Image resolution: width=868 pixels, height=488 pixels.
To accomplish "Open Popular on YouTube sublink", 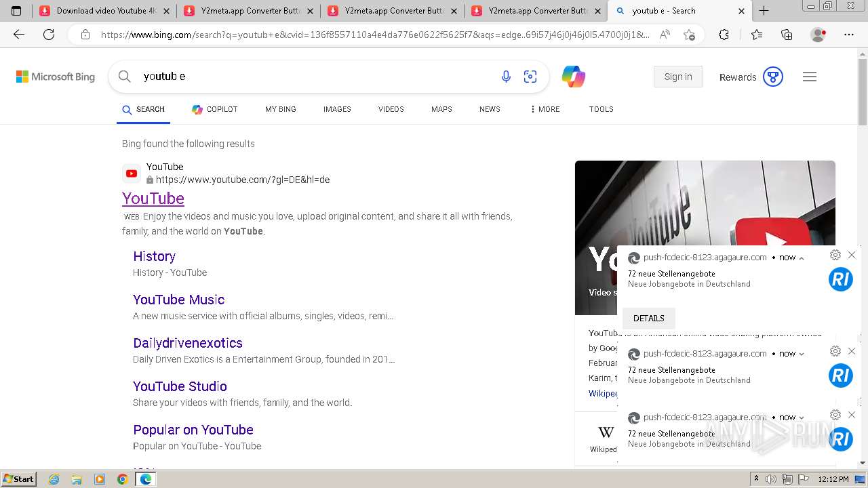I will (x=193, y=430).
